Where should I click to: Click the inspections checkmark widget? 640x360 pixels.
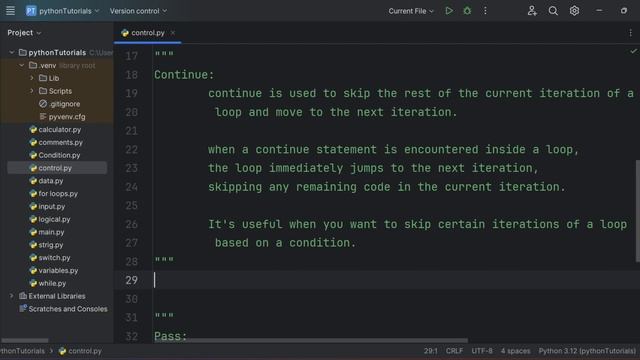pyautogui.click(x=633, y=51)
